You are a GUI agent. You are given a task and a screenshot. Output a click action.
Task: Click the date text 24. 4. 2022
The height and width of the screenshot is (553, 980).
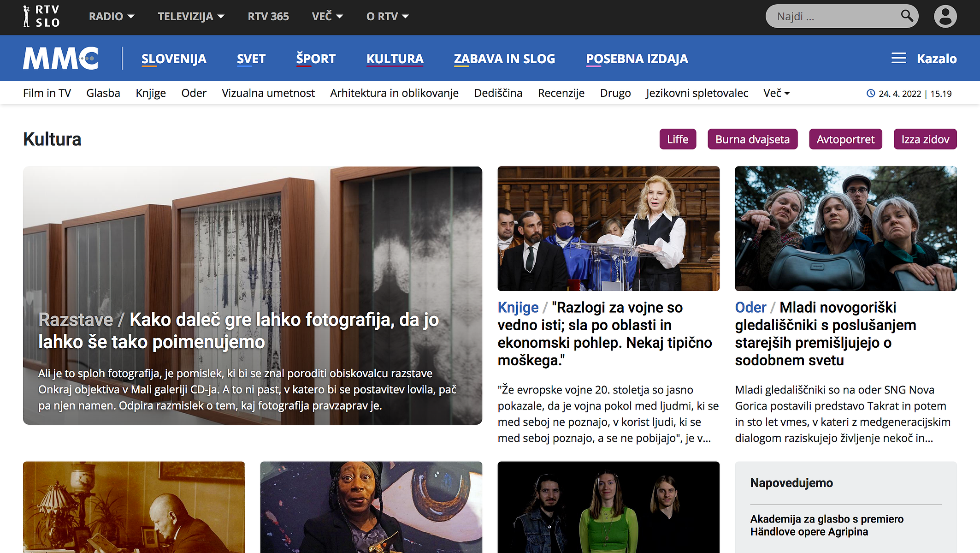pos(900,94)
